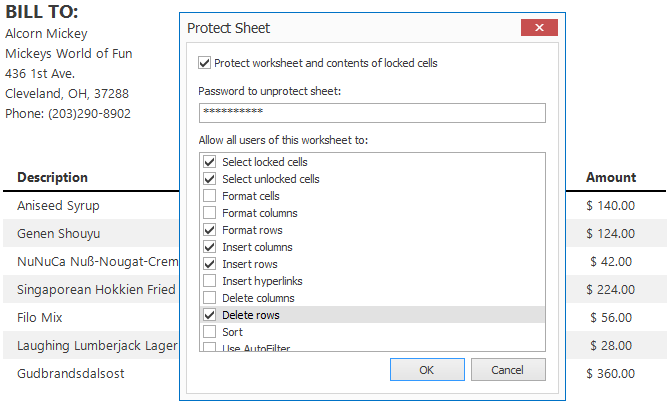Screen dimensions: 669x408
Task: Uncheck Select unlocked cells option
Action: coord(209,179)
